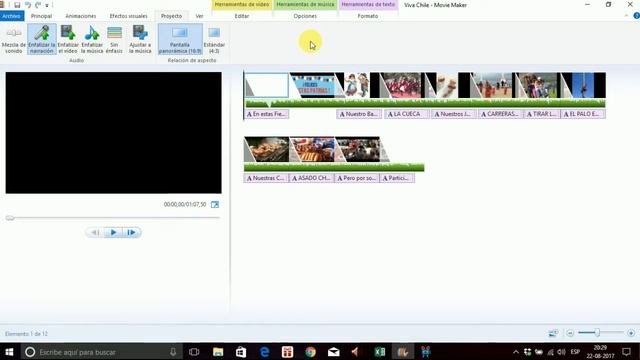Select Pantalla panorámica (16:9) aspect ratio
640x360 pixels.
tap(180, 39)
